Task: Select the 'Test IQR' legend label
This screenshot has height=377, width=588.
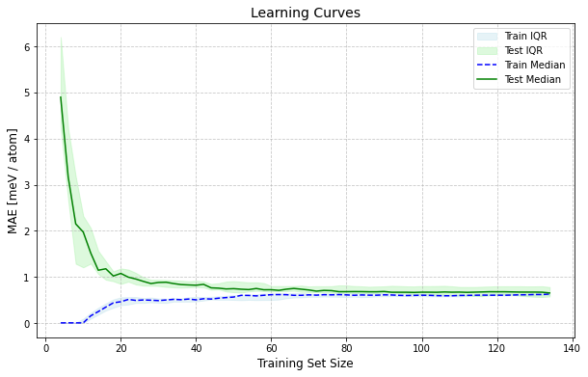Action: pyautogui.click(x=523, y=51)
